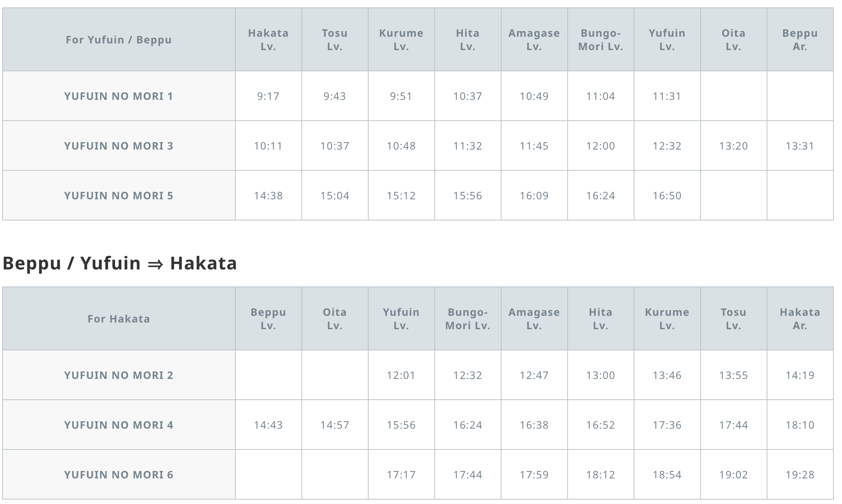Screen dimensions: 842x504
Task: Click the YUFUIN NO MORI 2 row label
Action: (118, 375)
